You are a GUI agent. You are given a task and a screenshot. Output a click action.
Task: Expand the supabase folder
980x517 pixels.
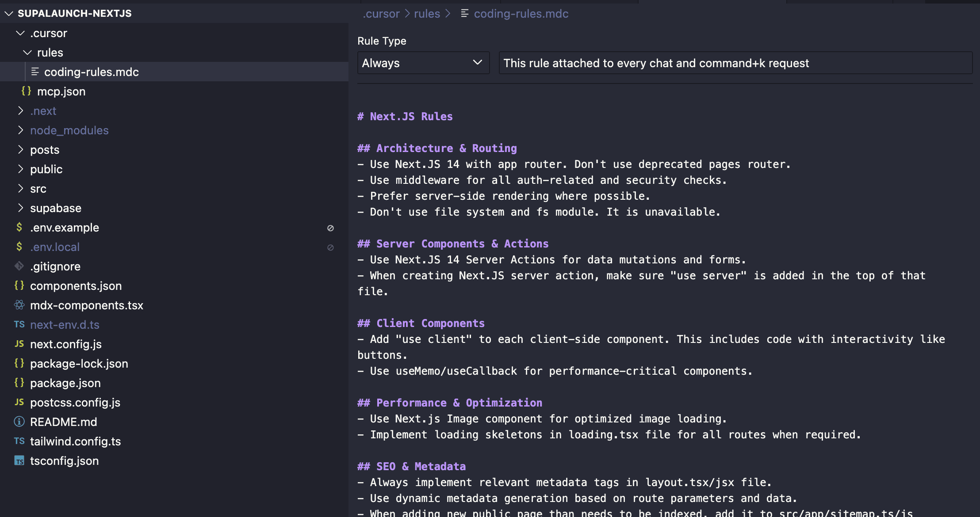click(x=20, y=208)
